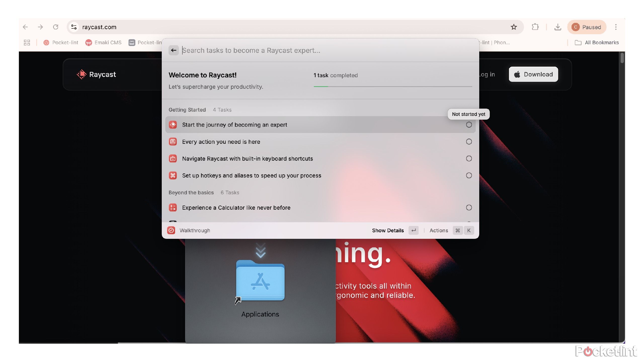Go forward with the browser forward arrow
Screen dimensions: 644x362
pyautogui.click(x=41, y=27)
